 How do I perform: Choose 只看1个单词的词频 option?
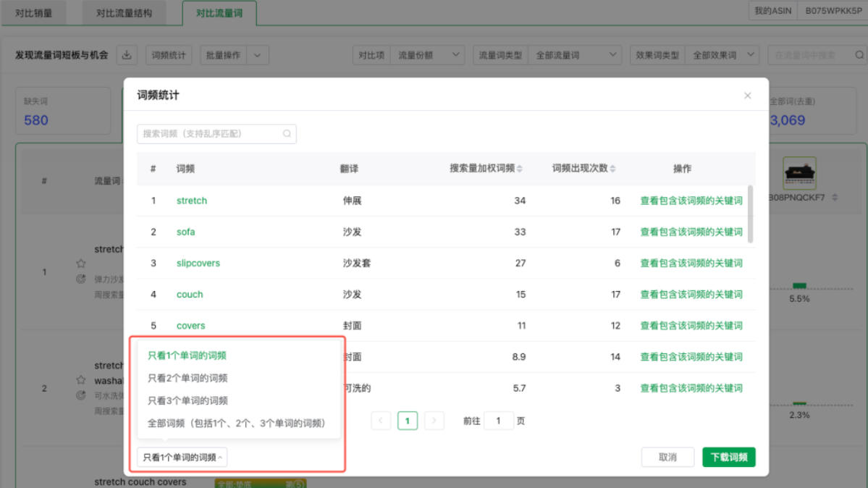pos(187,355)
